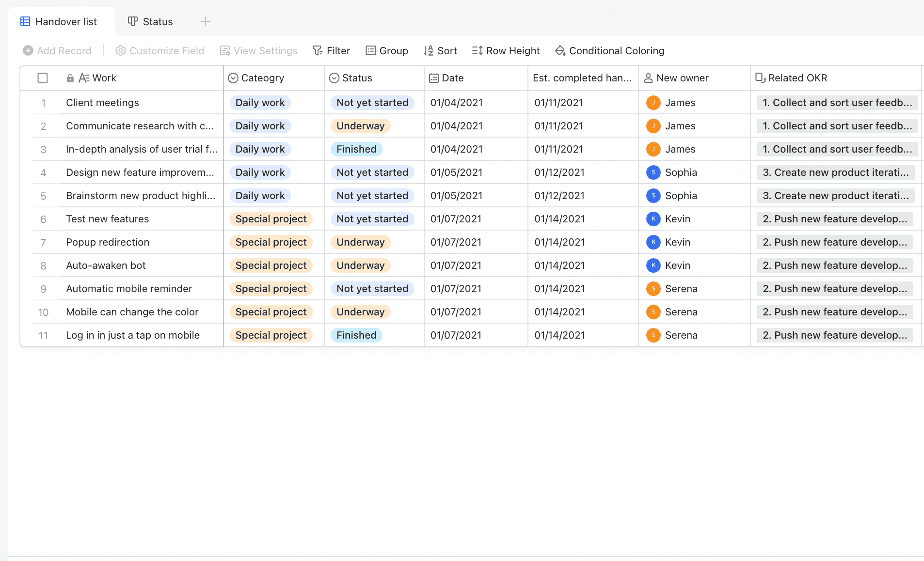Open the Est. completed handover column header
Image resolution: width=924 pixels, height=561 pixels.
[583, 78]
